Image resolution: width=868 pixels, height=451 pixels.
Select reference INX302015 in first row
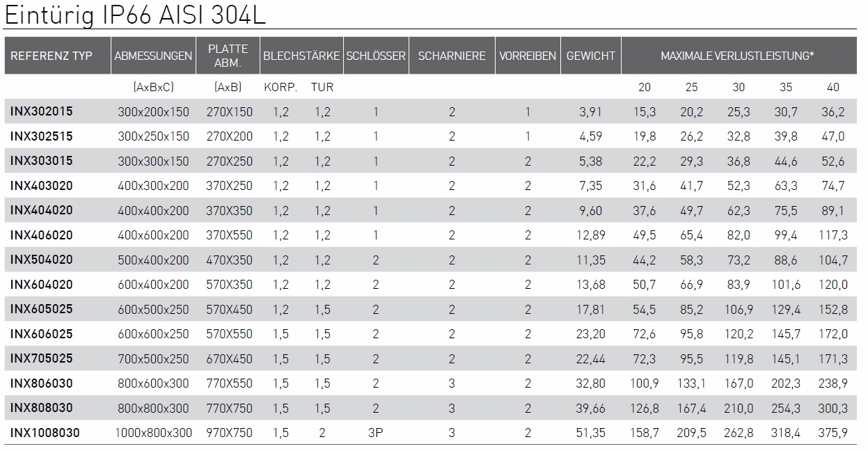coord(41,111)
